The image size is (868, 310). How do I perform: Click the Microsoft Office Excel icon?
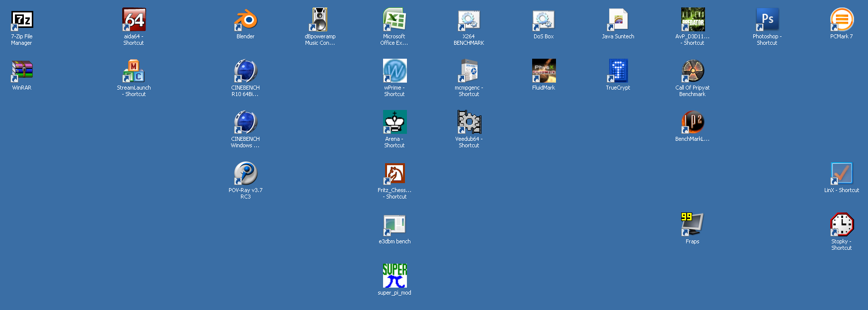(395, 20)
